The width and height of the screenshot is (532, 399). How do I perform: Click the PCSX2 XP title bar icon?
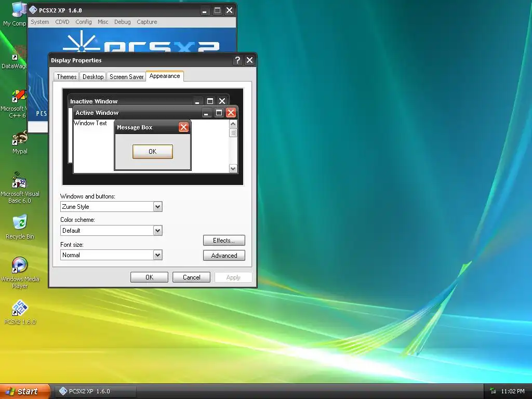(33, 10)
